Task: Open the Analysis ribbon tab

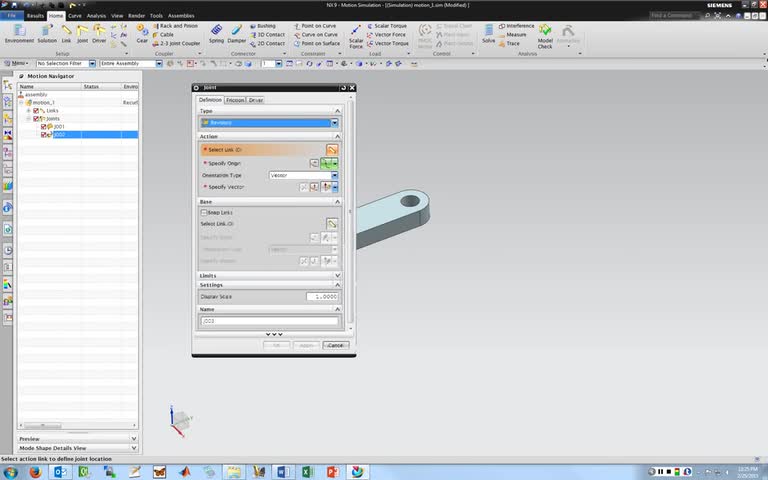Action: [96, 16]
